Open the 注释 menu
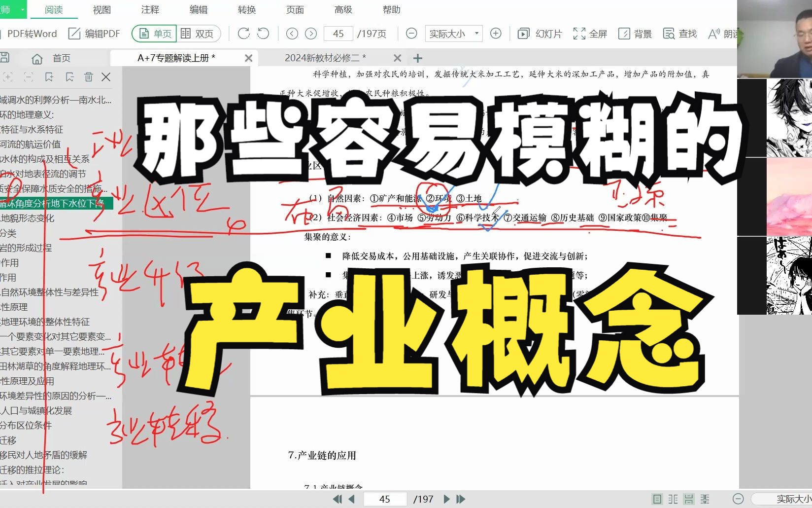 pos(150,9)
